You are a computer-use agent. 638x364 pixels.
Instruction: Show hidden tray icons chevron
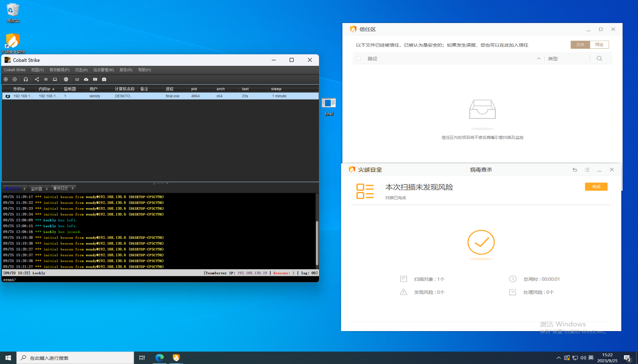pyautogui.click(x=559, y=358)
